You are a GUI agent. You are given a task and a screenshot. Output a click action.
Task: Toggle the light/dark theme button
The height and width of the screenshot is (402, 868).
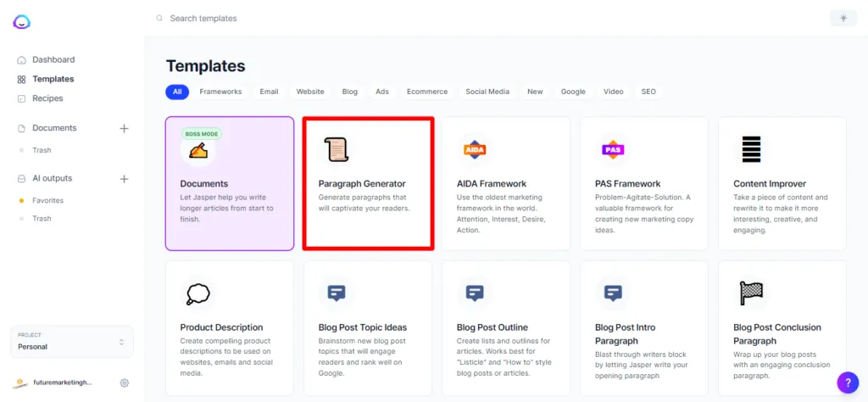(843, 18)
